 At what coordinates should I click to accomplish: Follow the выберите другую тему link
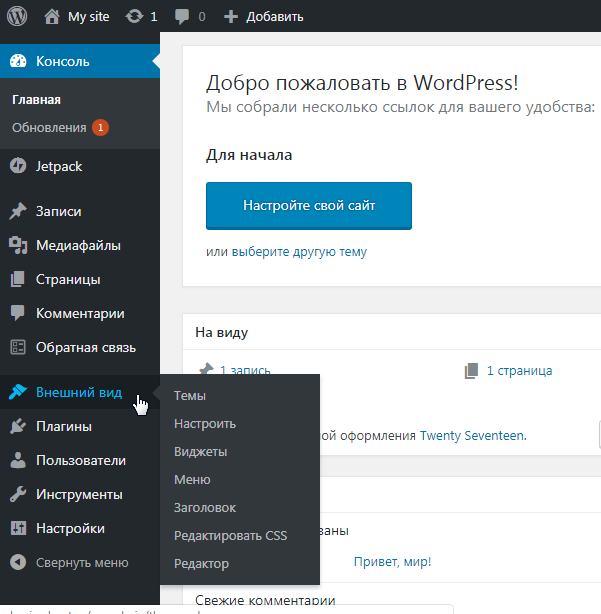[299, 251]
